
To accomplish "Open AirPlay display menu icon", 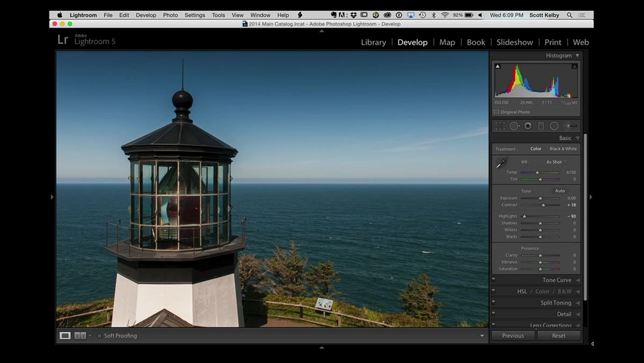I will coord(411,15).
